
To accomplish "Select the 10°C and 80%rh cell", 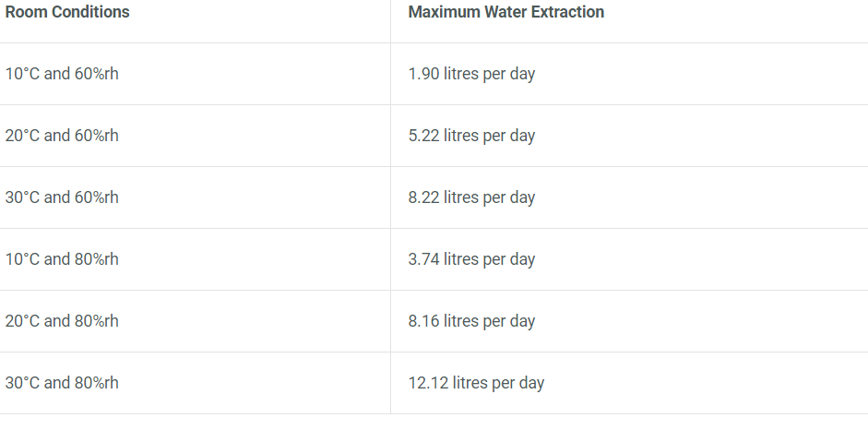I will (62, 259).
